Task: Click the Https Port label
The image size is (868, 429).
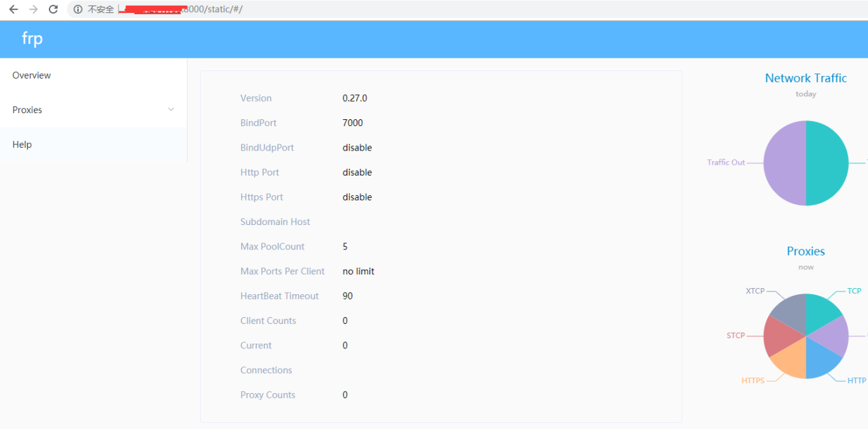Action: 262,197
